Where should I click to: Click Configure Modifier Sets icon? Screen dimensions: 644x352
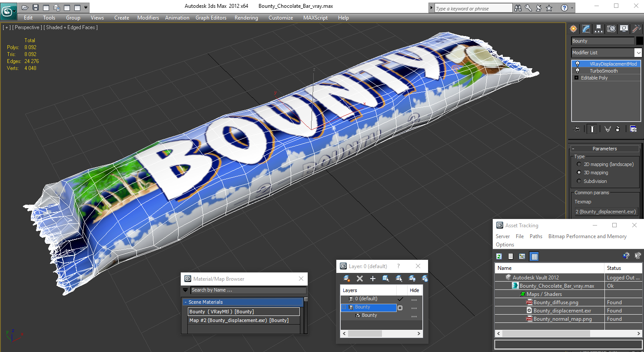coord(634,129)
